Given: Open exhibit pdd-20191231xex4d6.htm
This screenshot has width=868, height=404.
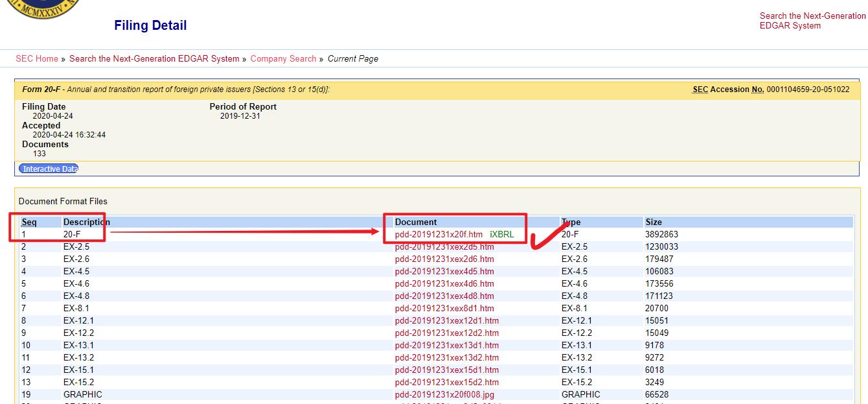Looking at the screenshot, I should click(x=444, y=283).
